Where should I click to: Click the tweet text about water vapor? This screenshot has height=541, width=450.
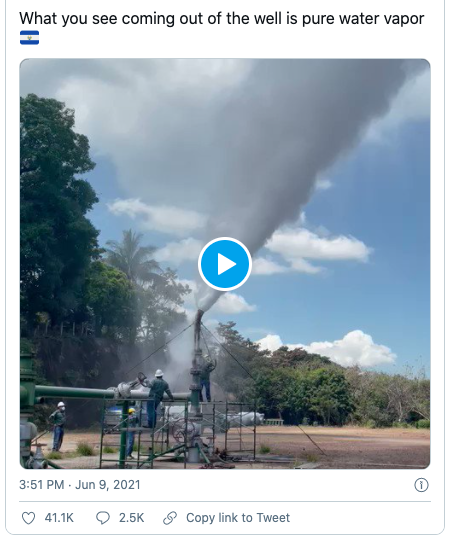[x=222, y=18]
